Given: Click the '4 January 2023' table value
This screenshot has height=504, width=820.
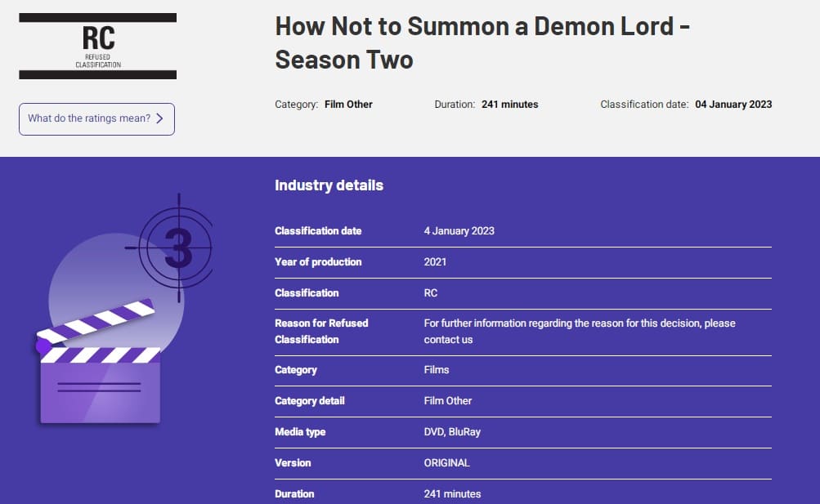Looking at the screenshot, I should [459, 231].
